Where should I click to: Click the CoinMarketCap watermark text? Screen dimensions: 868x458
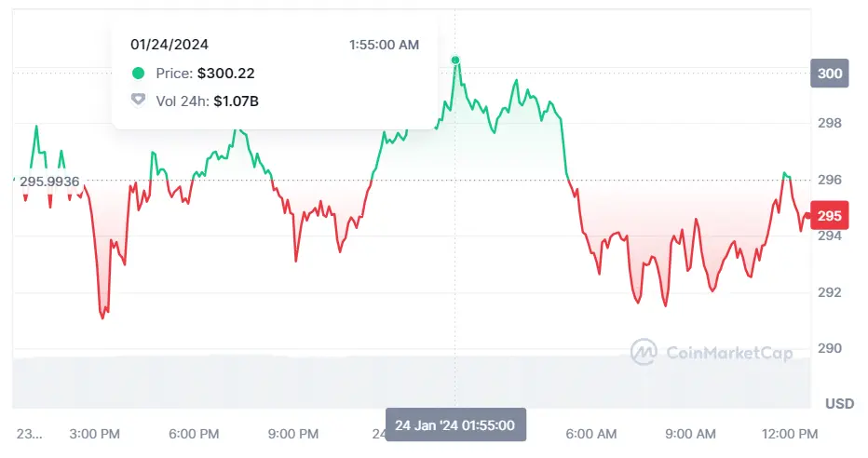coord(729,353)
